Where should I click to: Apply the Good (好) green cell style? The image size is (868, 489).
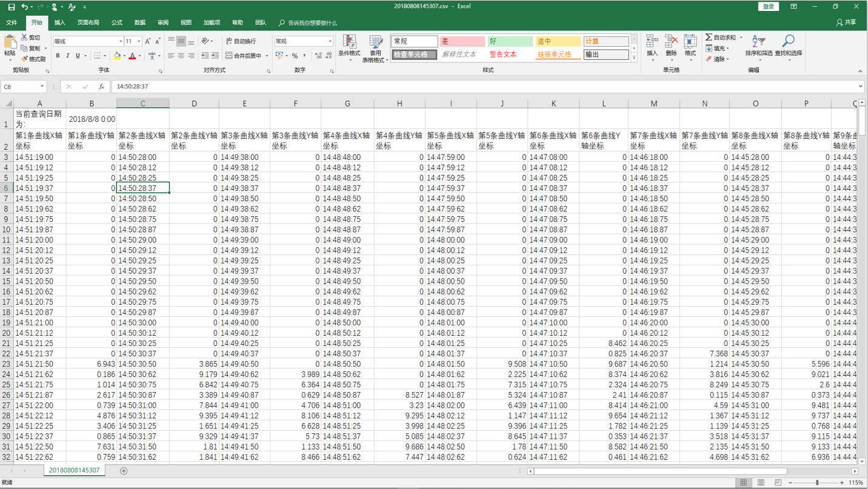pos(510,41)
